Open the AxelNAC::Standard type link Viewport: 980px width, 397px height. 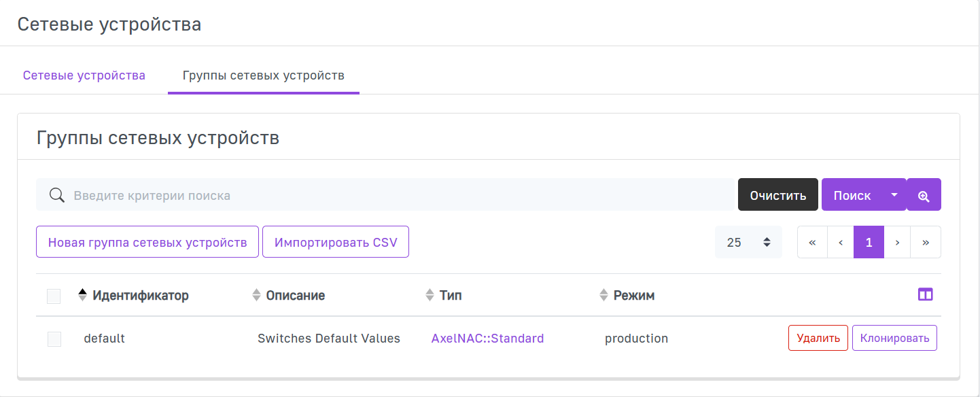[487, 339]
